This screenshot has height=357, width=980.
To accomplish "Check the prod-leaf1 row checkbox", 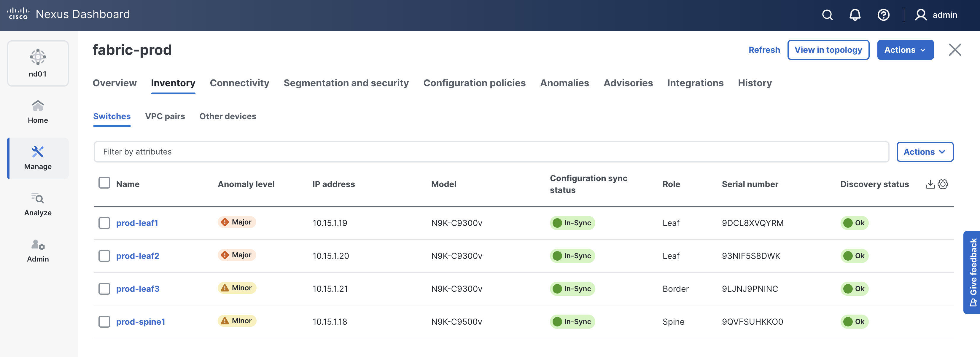I will click(104, 223).
